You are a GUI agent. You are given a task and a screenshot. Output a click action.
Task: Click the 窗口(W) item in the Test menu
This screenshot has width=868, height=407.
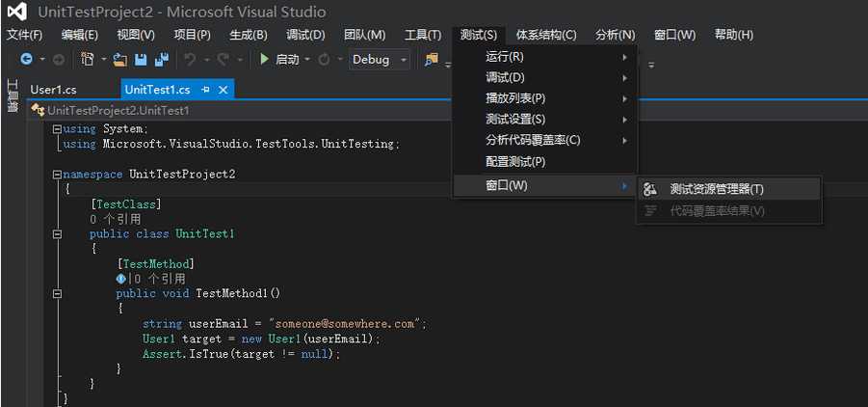point(545,185)
